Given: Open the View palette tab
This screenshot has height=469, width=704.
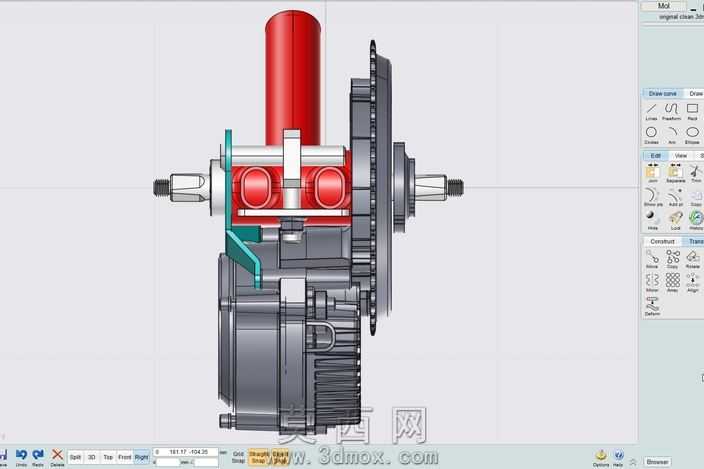Looking at the screenshot, I should pyautogui.click(x=681, y=155).
